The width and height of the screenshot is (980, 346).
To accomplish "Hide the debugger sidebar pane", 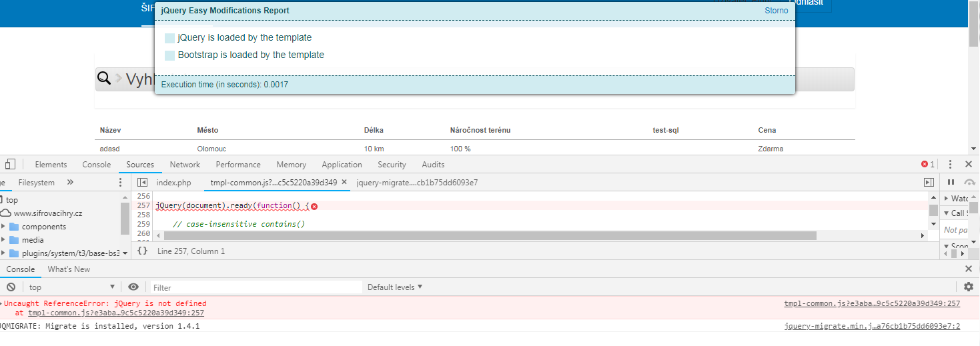I will pyautogui.click(x=928, y=182).
